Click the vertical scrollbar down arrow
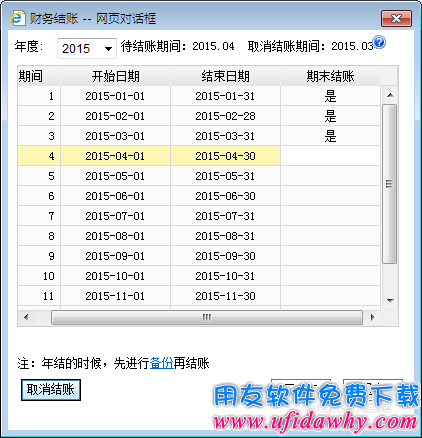Image resolution: width=422 pixels, height=438 pixels. [390, 300]
